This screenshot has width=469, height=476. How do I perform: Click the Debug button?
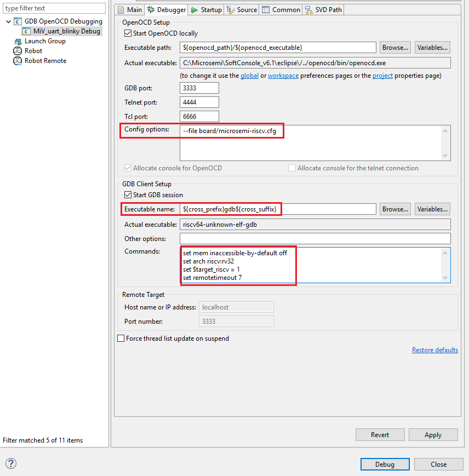click(385, 464)
